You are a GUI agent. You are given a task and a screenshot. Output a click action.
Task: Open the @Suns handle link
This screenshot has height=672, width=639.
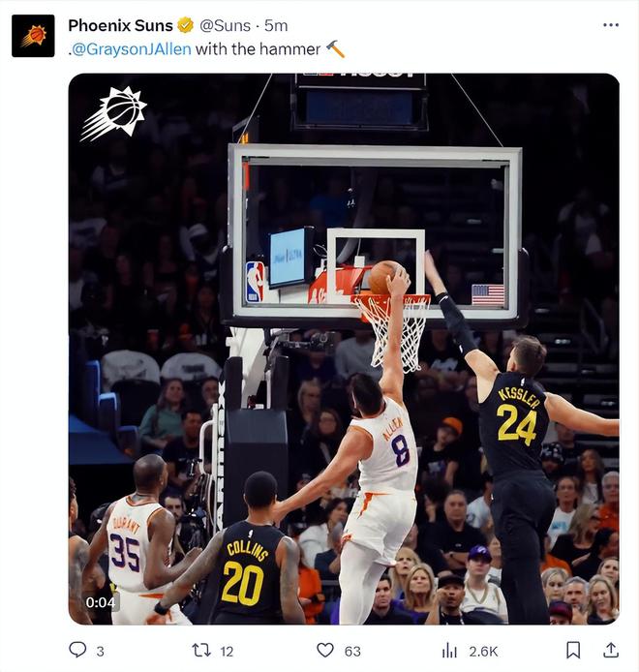click(226, 25)
